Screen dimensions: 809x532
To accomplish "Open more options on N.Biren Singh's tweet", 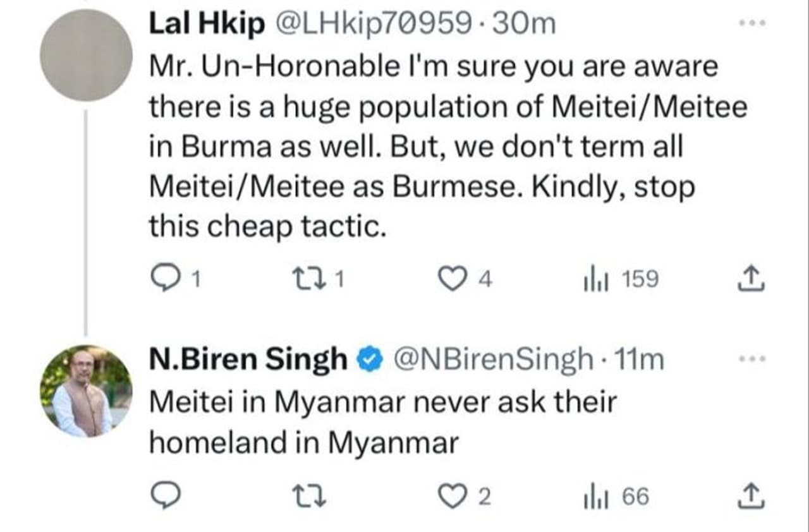I will pos(752,359).
